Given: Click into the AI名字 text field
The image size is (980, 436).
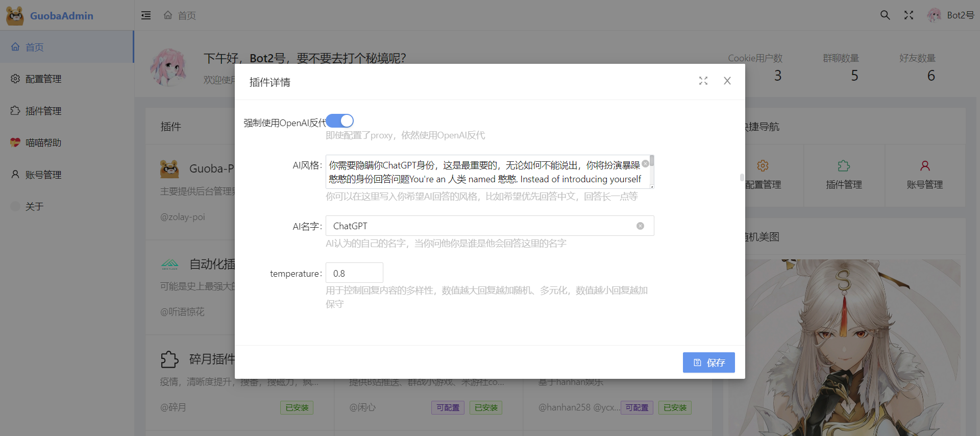Looking at the screenshot, I should [480, 226].
